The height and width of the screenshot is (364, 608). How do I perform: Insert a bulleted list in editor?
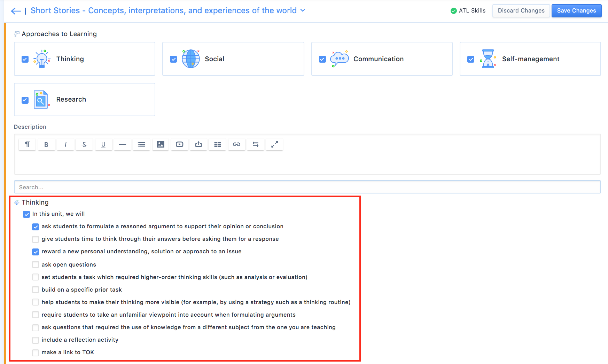point(141,144)
